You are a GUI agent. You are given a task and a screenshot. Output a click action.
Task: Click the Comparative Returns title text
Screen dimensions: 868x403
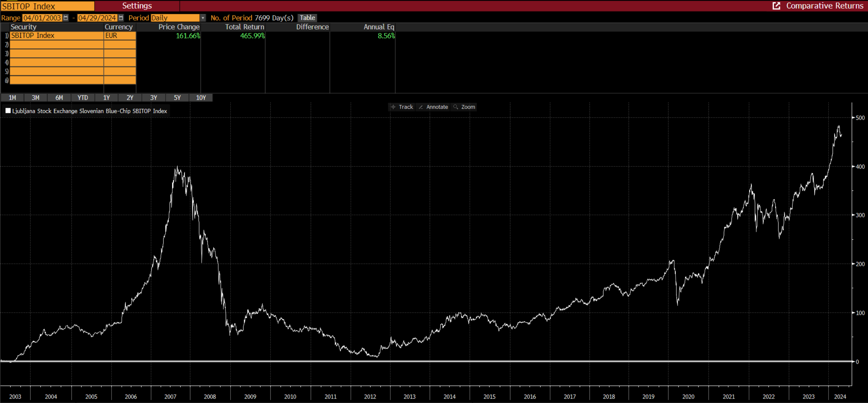[x=824, y=6]
